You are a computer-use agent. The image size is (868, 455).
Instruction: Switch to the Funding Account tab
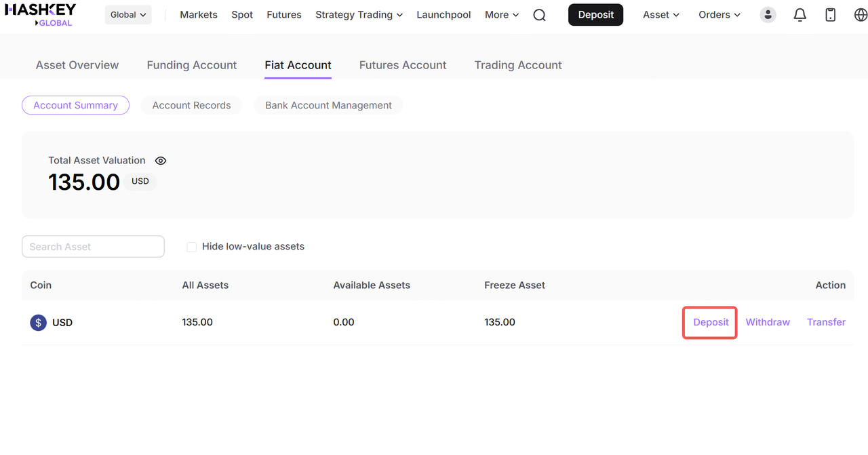click(x=192, y=65)
